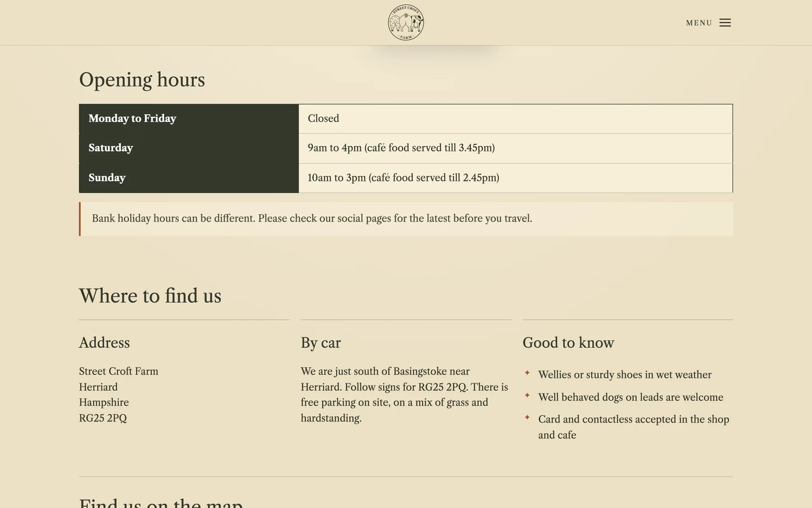Click the 'Sunday' row header
The width and height of the screenshot is (812, 508).
[x=189, y=178]
